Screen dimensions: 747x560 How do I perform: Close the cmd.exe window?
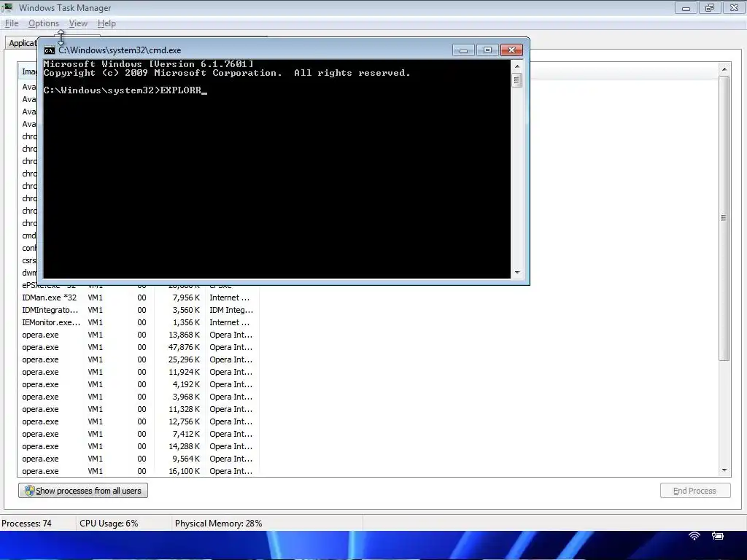[x=511, y=50]
